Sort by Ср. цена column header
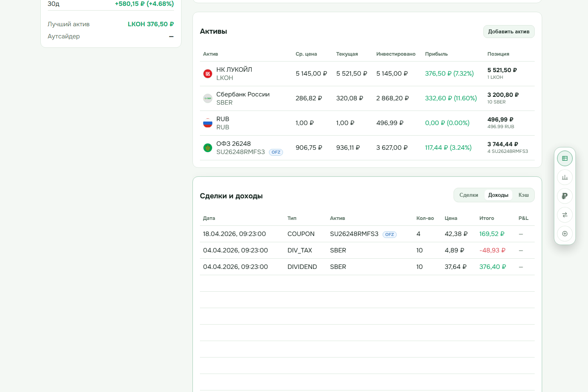 (x=306, y=54)
